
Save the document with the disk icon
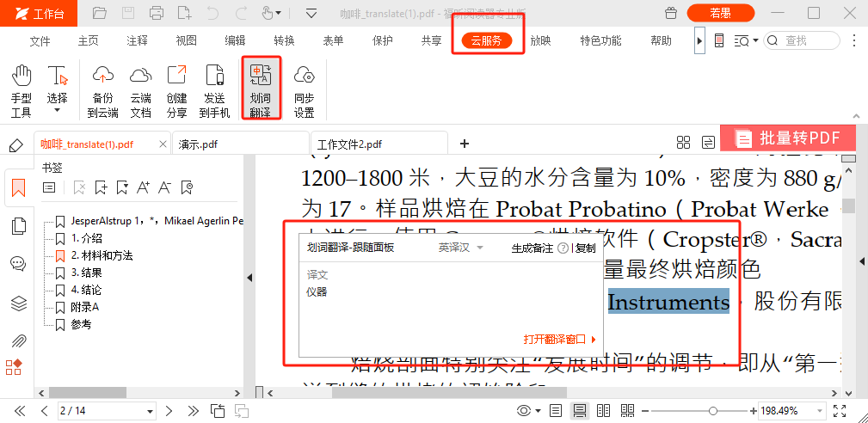click(x=128, y=13)
